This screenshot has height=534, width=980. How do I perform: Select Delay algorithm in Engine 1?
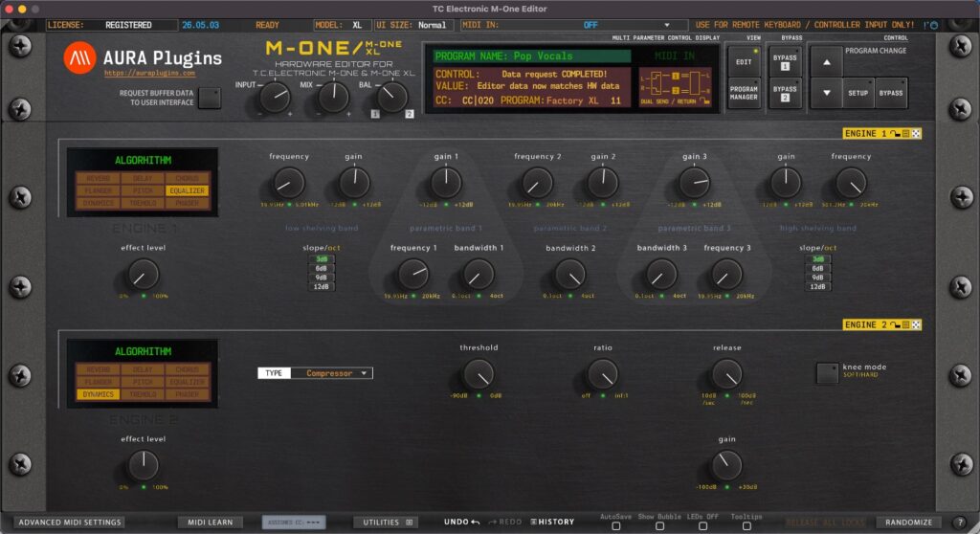coord(143,179)
